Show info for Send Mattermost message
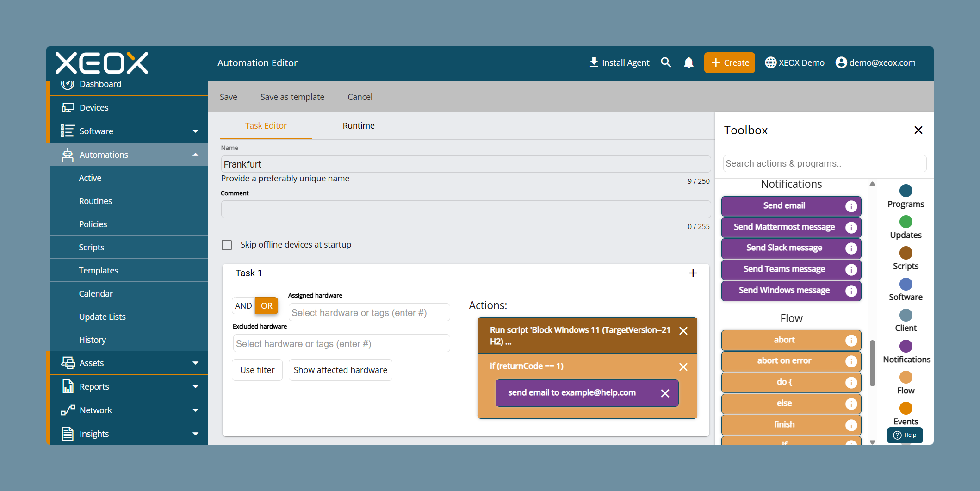This screenshot has height=491, width=980. pyautogui.click(x=851, y=228)
